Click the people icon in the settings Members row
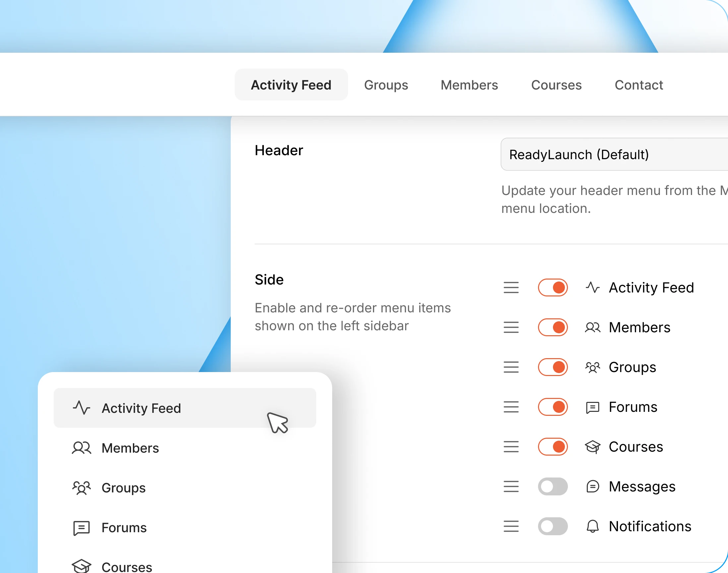Viewport: 728px width, 573px height. (592, 327)
